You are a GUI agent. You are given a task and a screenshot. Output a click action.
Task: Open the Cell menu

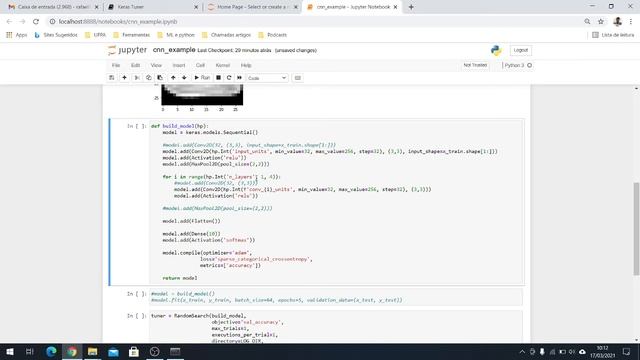200,65
